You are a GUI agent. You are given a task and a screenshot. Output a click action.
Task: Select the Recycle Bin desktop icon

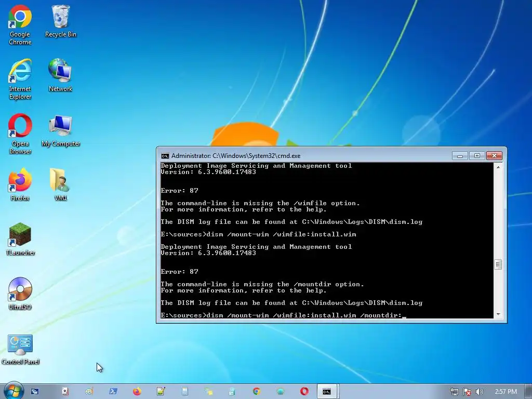[x=61, y=21]
